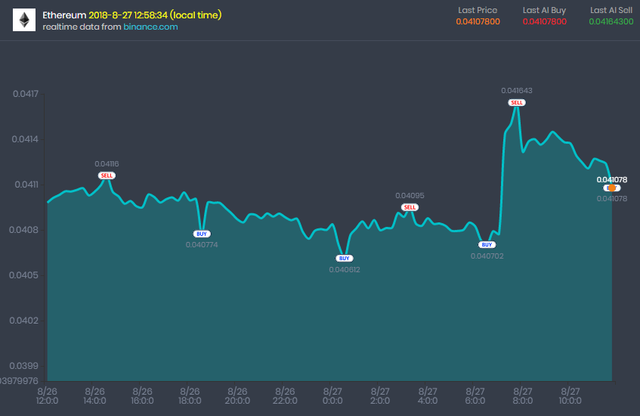Click the 0.0417 y-axis label
640x416 pixels.
pos(26,94)
